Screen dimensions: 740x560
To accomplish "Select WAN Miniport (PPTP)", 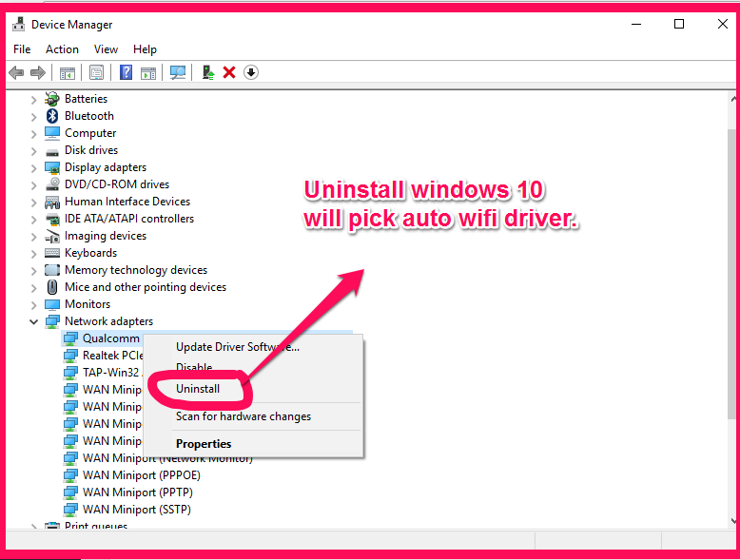I will pyautogui.click(x=138, y=492).
